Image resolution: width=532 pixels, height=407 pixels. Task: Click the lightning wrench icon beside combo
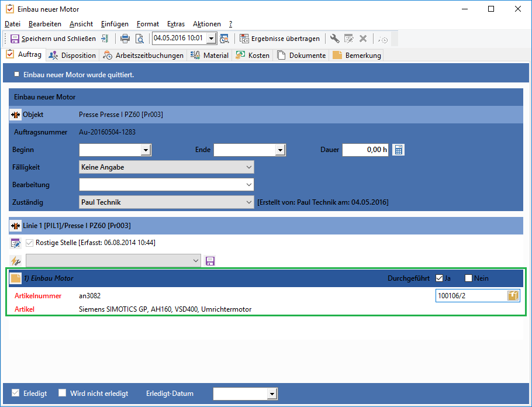(16, 261)
